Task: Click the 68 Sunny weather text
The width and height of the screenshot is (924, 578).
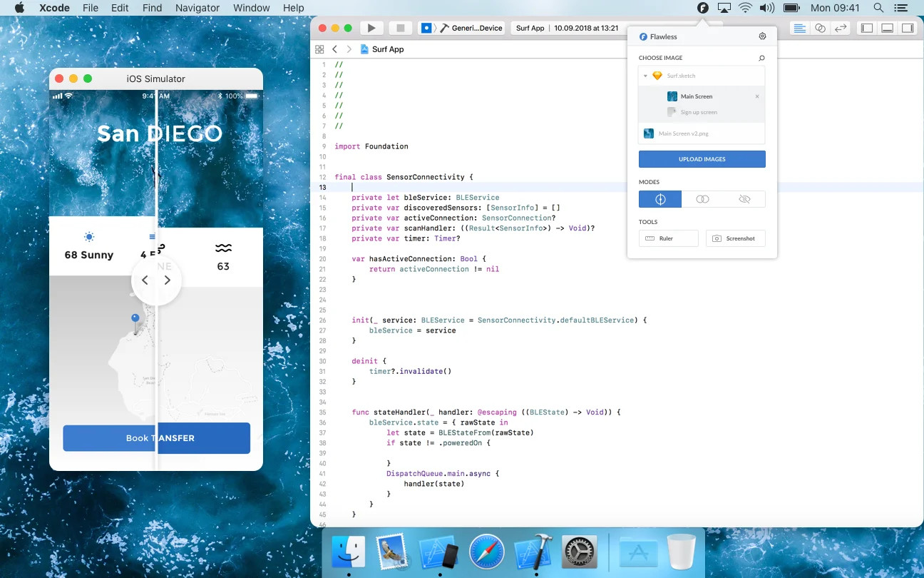Action: tap(89, 255)
